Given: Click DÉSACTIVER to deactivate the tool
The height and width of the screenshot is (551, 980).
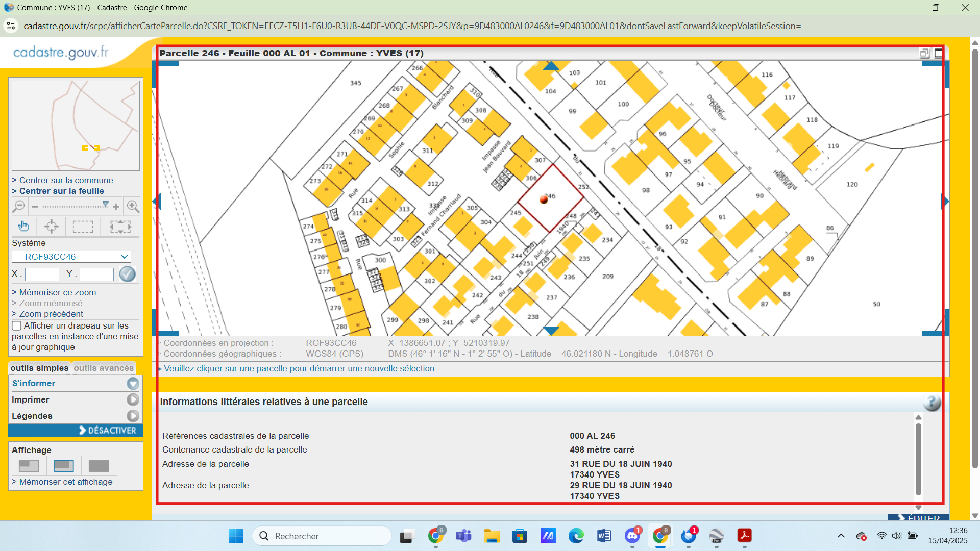Looking at the screenshot, I should coord(107,431).
